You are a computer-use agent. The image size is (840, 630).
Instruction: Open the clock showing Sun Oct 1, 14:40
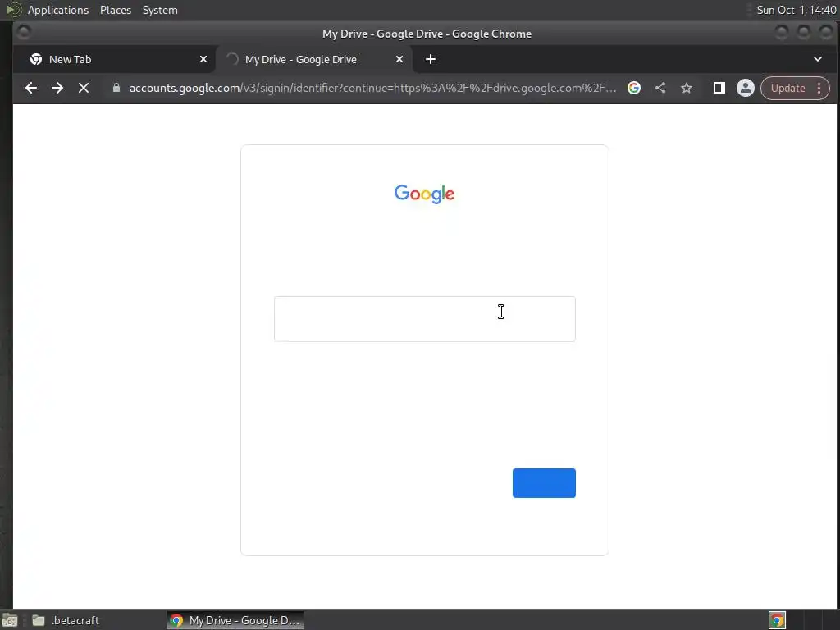796,10
